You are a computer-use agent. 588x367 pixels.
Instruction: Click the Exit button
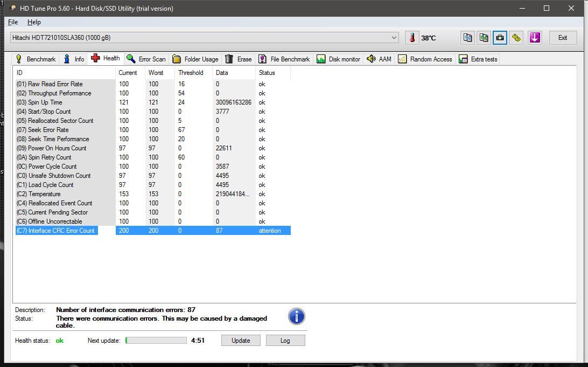(563, 38)
